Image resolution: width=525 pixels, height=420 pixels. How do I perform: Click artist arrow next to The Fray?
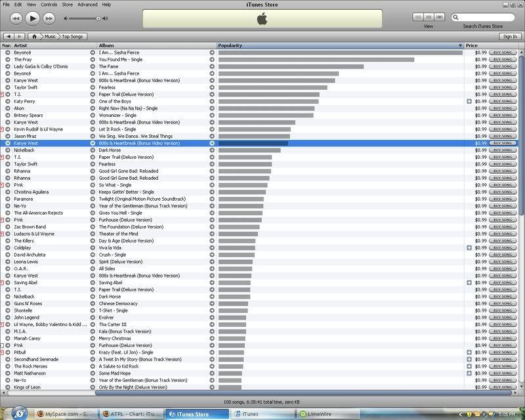(93, 60)
